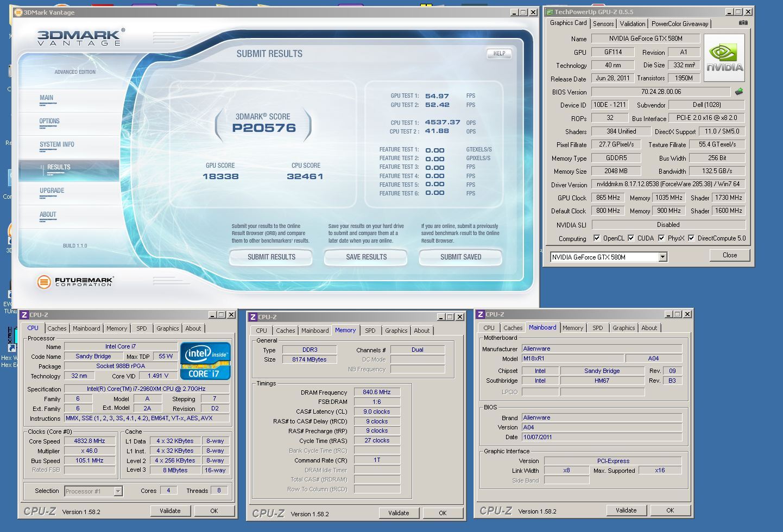Open Mainboard tab in CPU-Z Memory window
The width and height of the screenshot is (783, 532).
pos(315,331)
